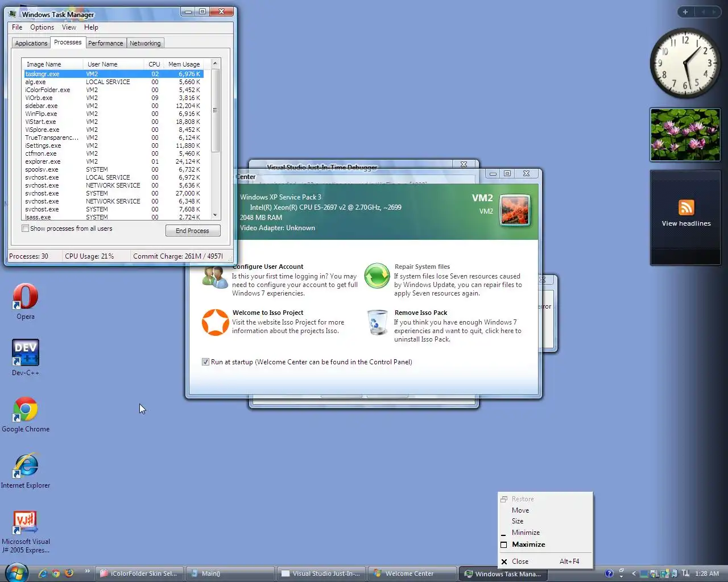The image size is (728, 582).
Task: Click the blue help icon in system tray
Action: (x=609, y=573)
